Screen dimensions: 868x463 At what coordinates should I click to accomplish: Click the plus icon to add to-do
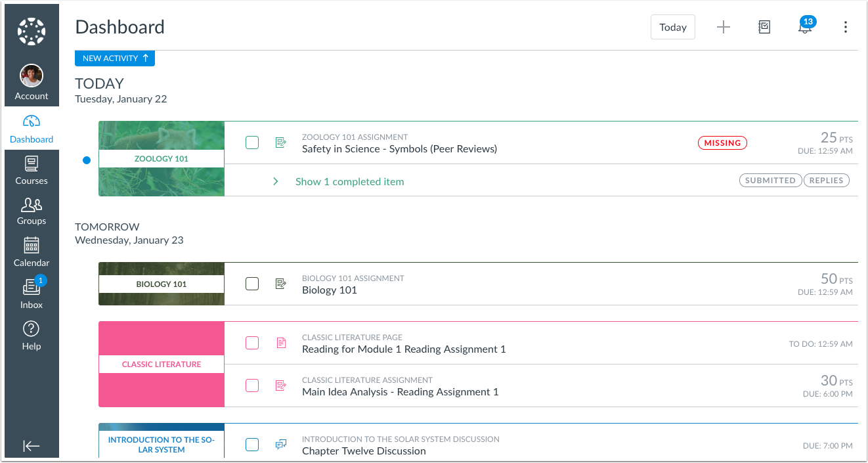(x=723, y=27)
